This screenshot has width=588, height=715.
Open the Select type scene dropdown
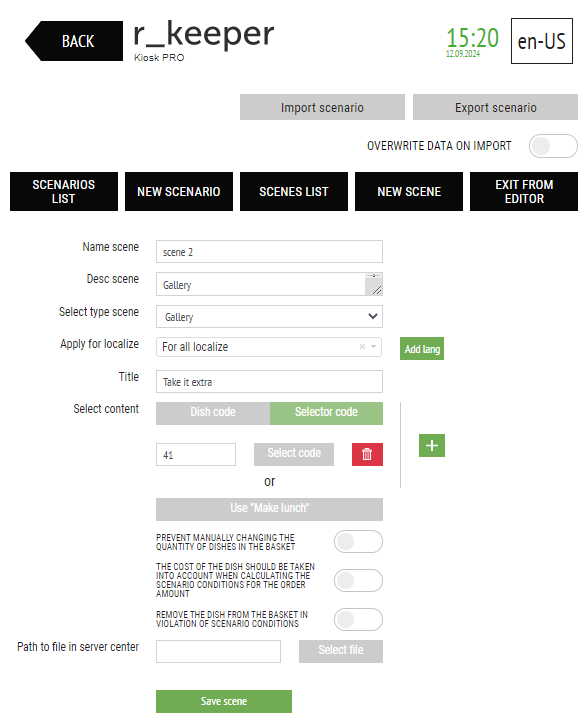(x=269, y=316)
